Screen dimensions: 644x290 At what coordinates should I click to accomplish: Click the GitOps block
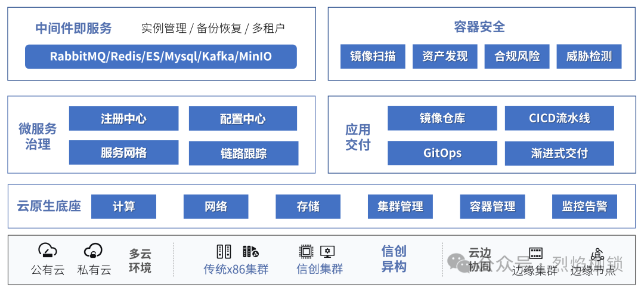442,153
